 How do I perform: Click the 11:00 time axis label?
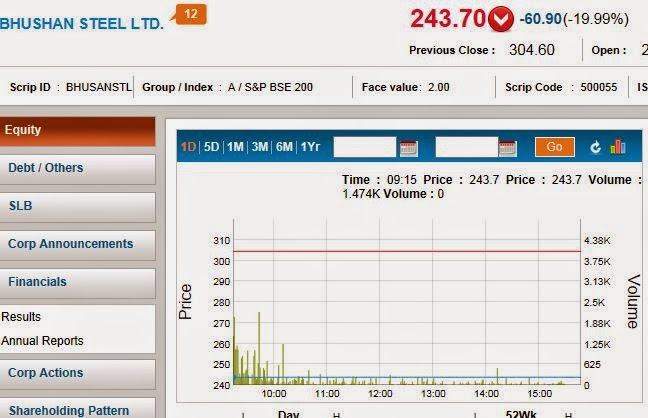click(x=327, y=394)
